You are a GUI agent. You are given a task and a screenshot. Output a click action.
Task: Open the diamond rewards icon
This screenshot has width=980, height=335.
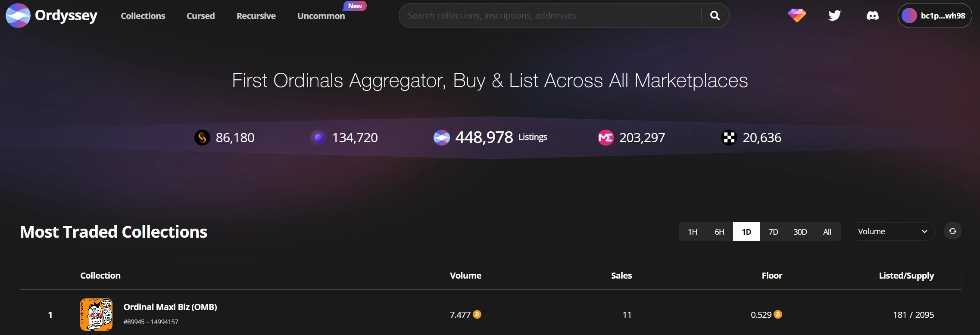pyautogui.click(x=797, y=16)
